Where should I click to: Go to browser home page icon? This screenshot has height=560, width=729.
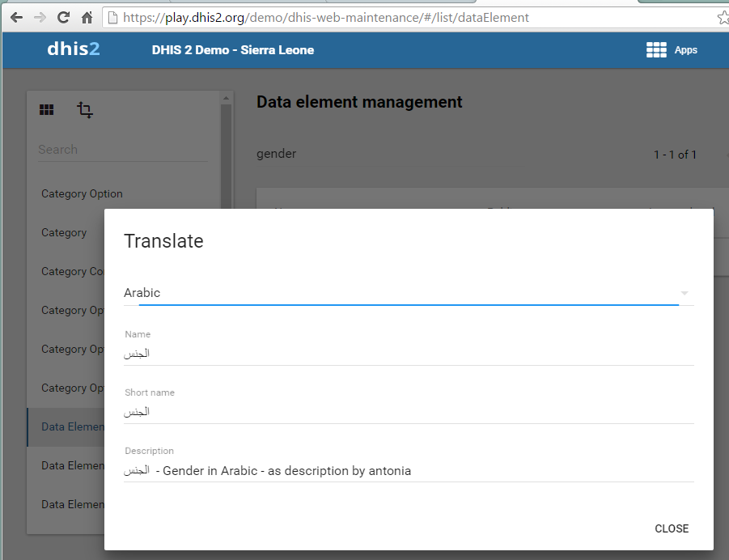87,17
